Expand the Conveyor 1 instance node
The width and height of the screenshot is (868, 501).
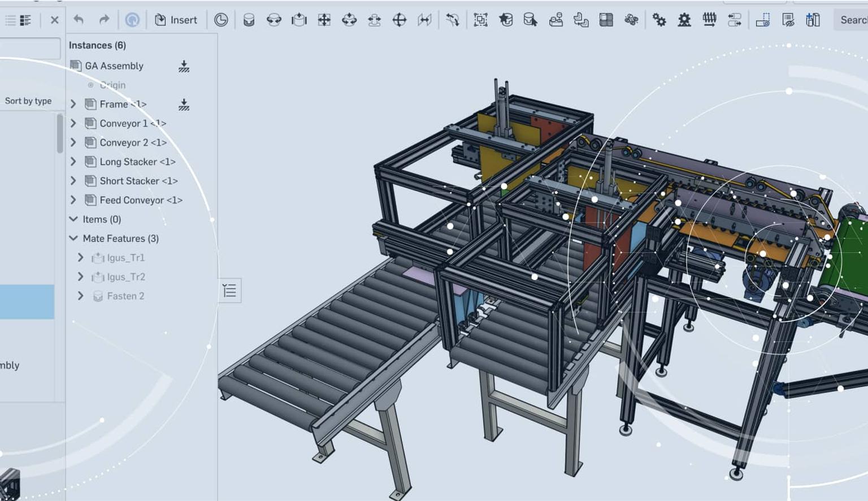pos(73,123)
